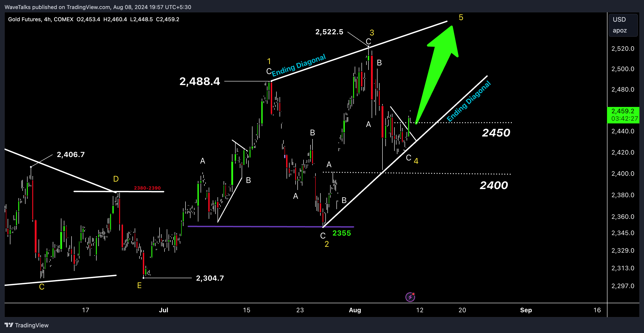
Task: Click the yellow wave 5 label
Action: click(x=461, y=18)
